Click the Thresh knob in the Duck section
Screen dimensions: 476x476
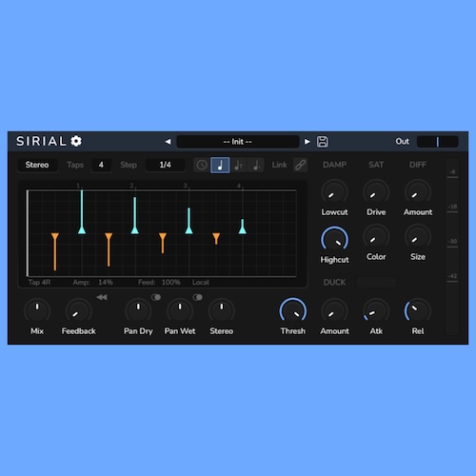(x=293, y=311)
